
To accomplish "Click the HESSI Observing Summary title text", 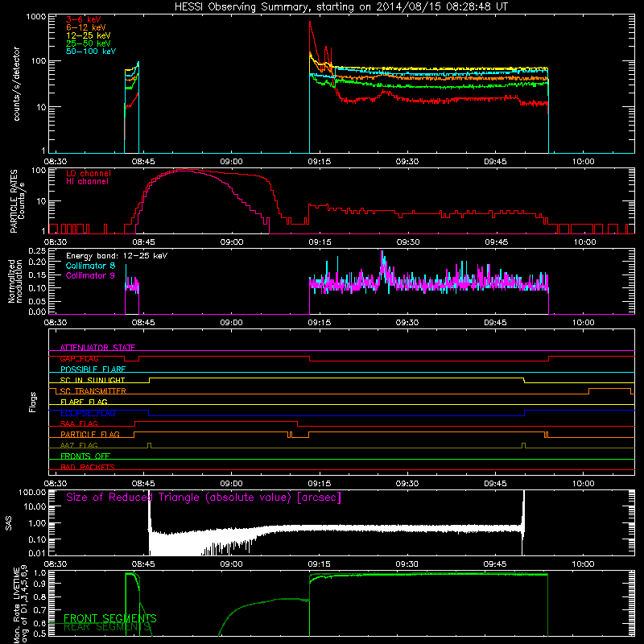I will click(x=341, y=7).
